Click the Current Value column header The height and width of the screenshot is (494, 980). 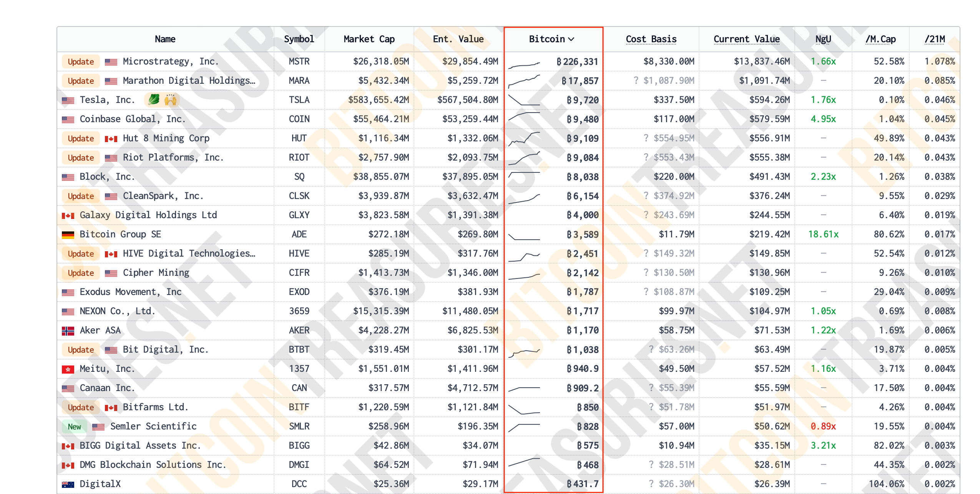tap(746, 39)
